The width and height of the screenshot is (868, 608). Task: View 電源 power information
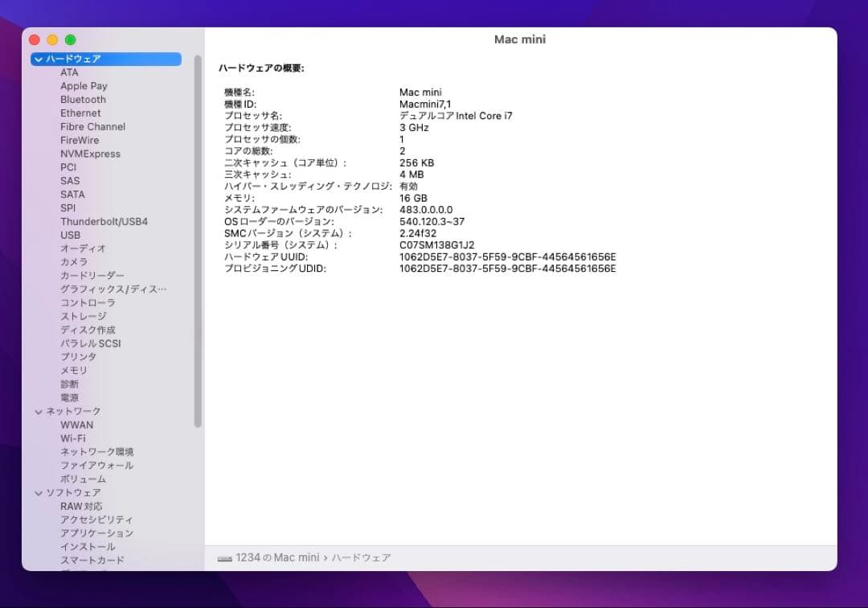click(68, 397)
